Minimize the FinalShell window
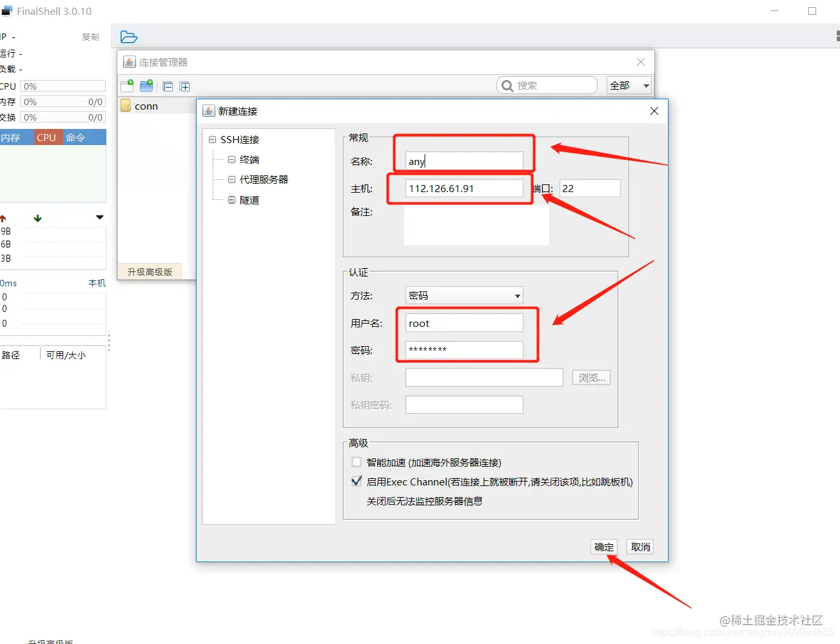The image size is (840, 644). point(775,11)
